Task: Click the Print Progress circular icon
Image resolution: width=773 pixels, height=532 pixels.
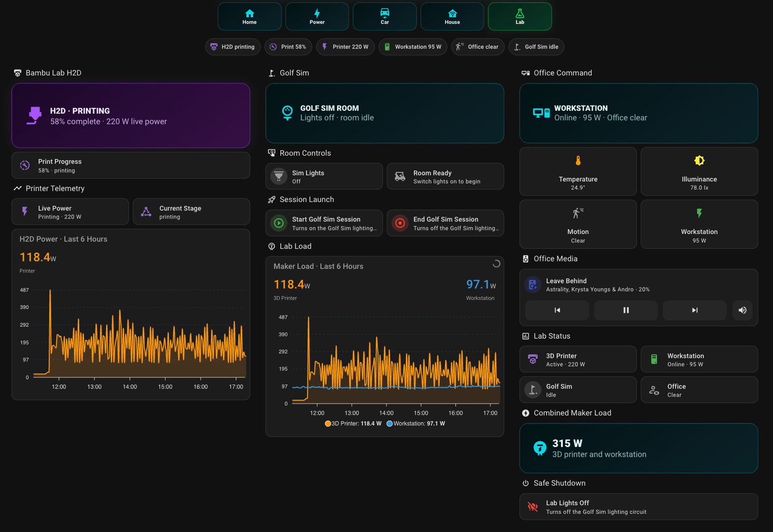Action: [25, 165]
